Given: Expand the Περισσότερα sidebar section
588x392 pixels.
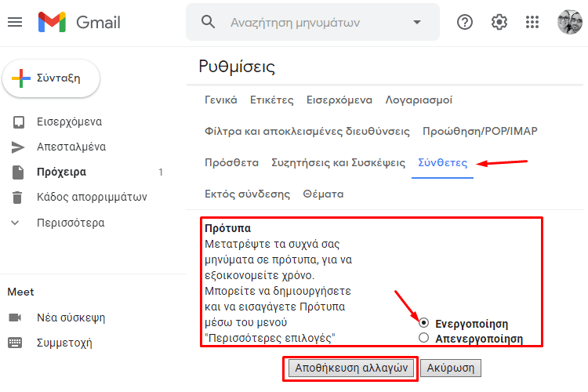Looking at the screenshot, I should [x=56, y=223].
